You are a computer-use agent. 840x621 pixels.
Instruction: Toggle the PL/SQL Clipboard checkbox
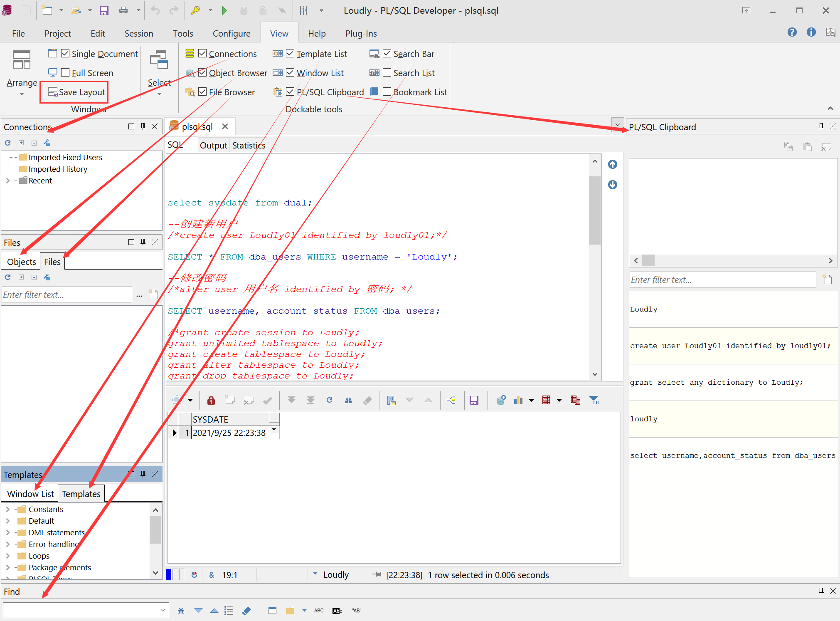(x=290, y=92)
